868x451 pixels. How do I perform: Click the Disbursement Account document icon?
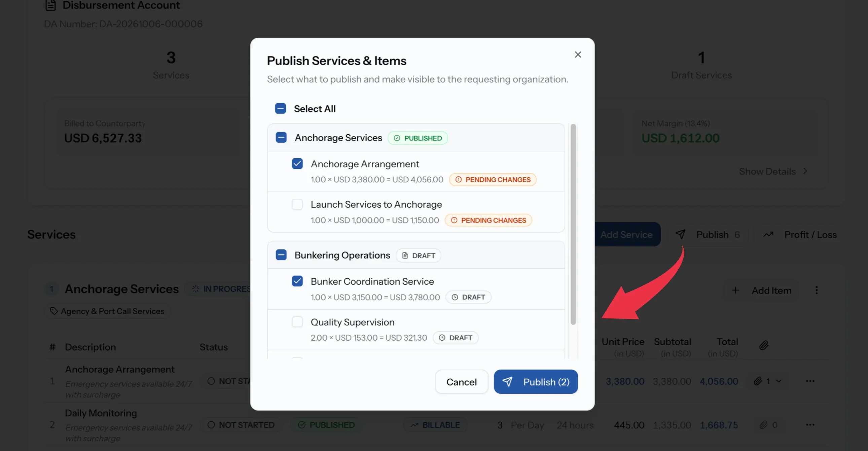[50, 5]
